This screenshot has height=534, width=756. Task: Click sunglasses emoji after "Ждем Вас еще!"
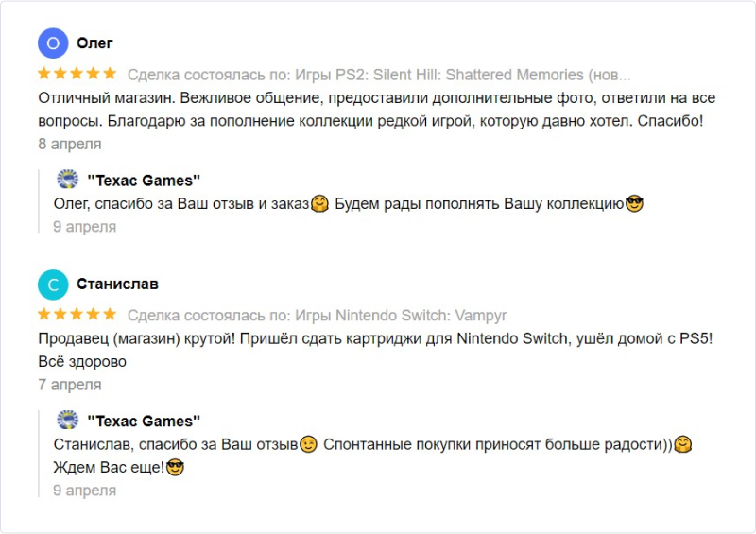[174, 467]
